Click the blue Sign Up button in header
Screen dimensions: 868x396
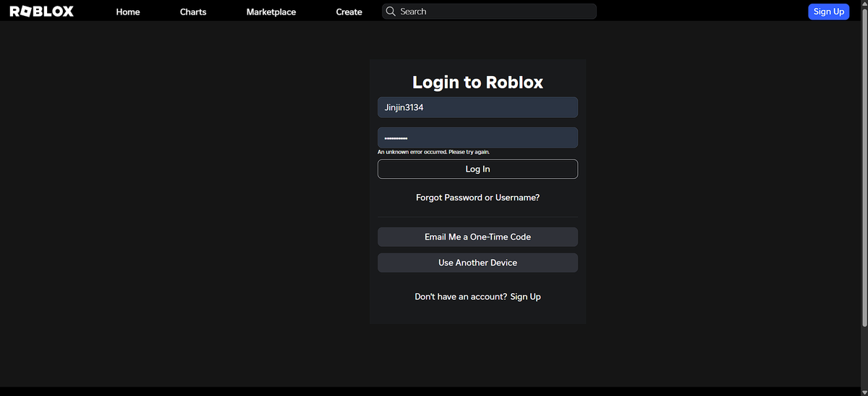tap(828, 12)
